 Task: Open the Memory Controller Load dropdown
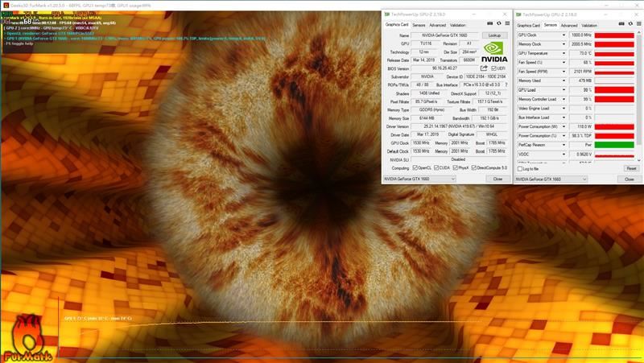click(563, 99)
